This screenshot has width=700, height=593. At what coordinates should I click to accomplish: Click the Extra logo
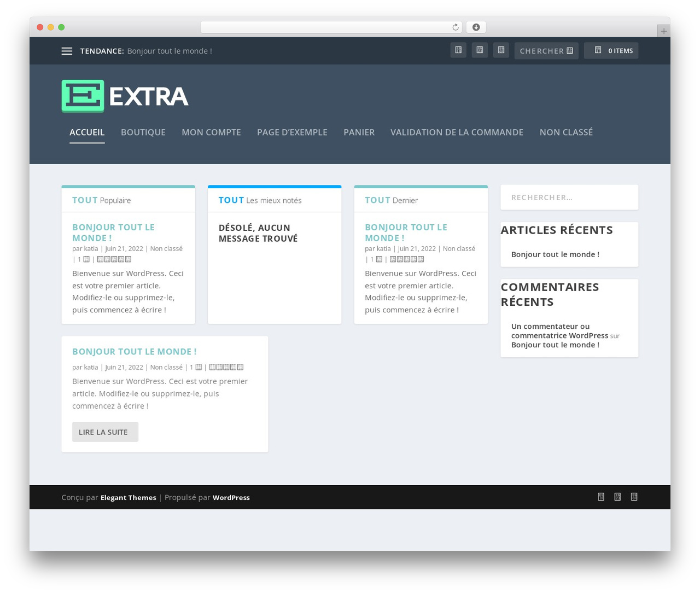tap(125, 96)
